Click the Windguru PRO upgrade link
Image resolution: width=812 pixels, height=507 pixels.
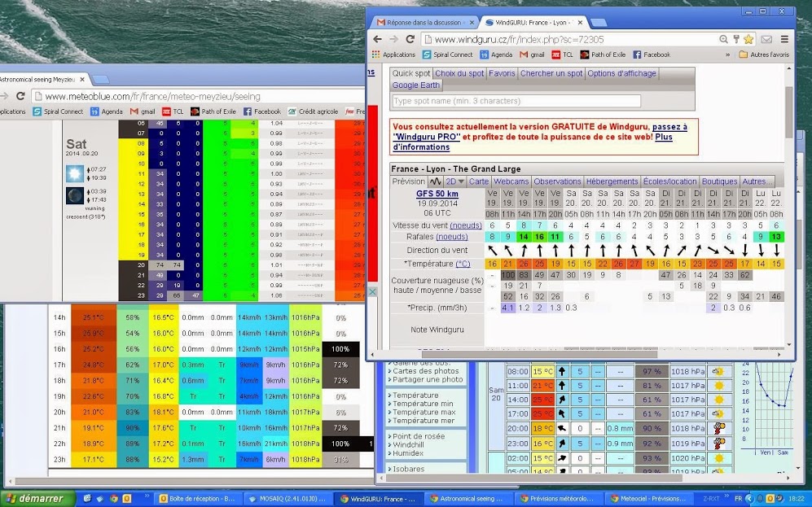click(x=427, y=137)
